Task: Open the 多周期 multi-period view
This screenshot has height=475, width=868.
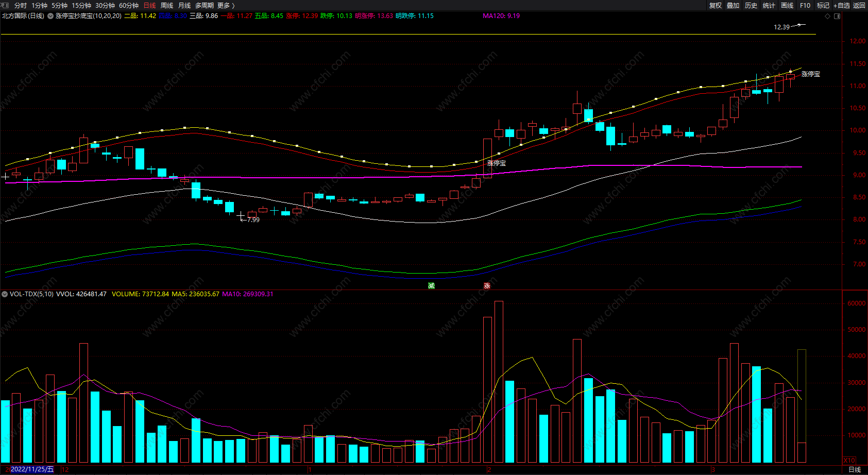Action: coord(205,5)
